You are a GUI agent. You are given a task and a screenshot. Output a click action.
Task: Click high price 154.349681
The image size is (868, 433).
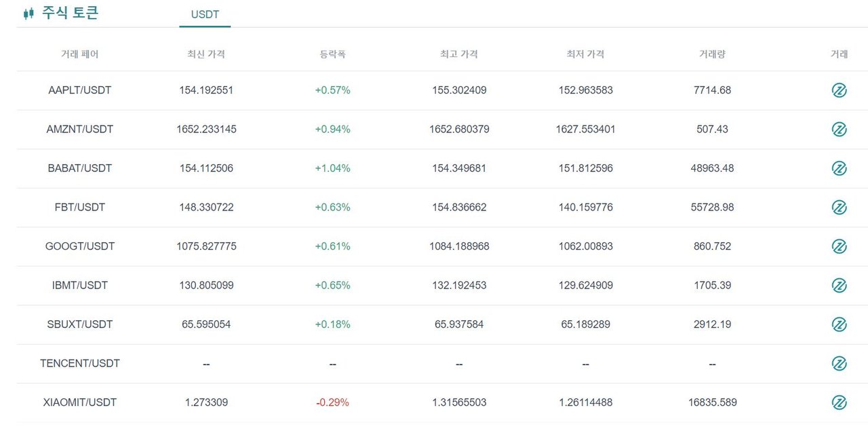(x=459, y=168)
